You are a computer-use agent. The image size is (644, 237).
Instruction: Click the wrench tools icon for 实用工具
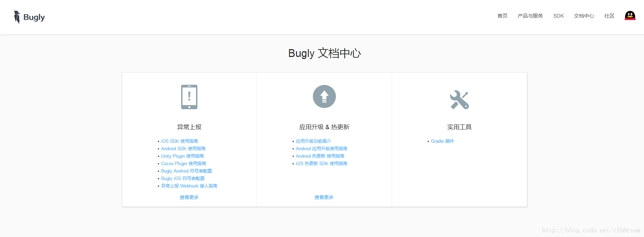click(x=459, y=100)
